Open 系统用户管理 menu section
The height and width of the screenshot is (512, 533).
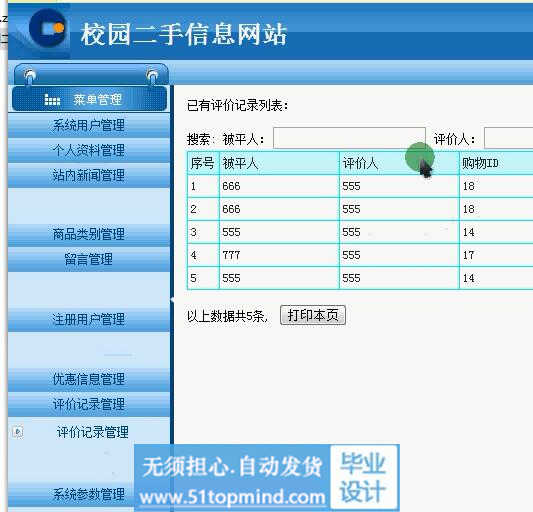[89, 125]
